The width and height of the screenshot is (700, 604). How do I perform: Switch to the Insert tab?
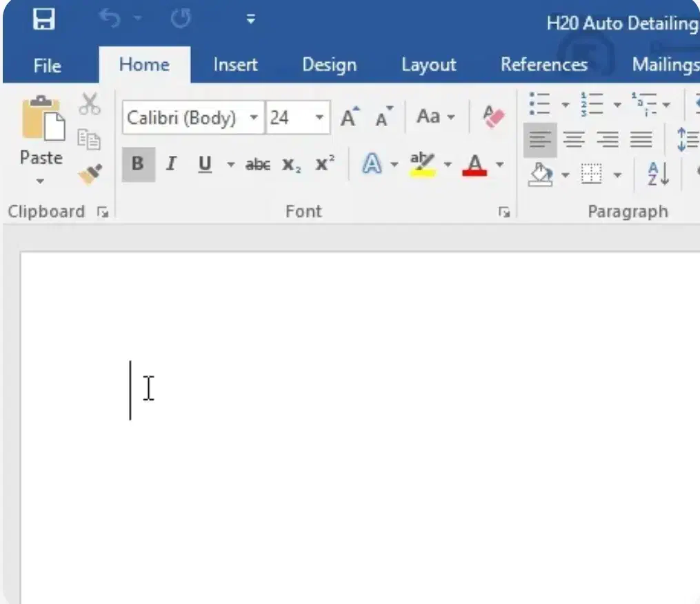(235, 65)
